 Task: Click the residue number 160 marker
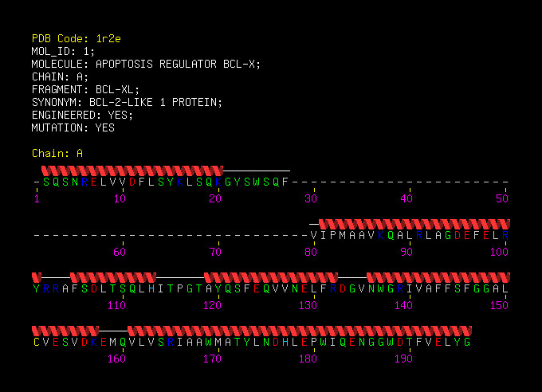tap(116, 359)
